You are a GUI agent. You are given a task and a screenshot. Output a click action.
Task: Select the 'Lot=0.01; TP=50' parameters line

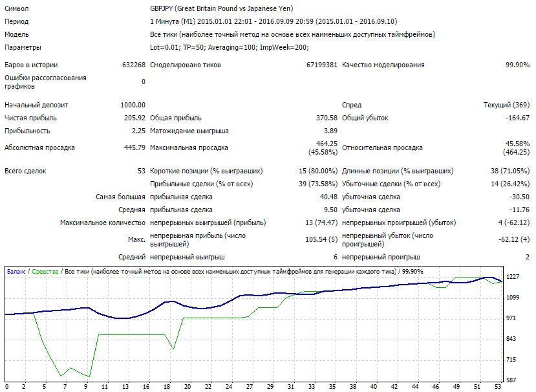click(x=230, y=48)
